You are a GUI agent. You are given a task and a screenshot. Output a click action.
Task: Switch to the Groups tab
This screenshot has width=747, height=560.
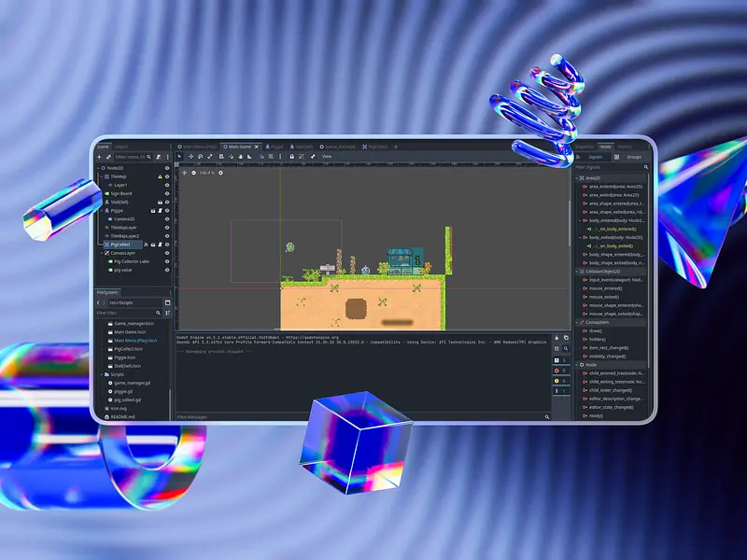tap(633, 157)
